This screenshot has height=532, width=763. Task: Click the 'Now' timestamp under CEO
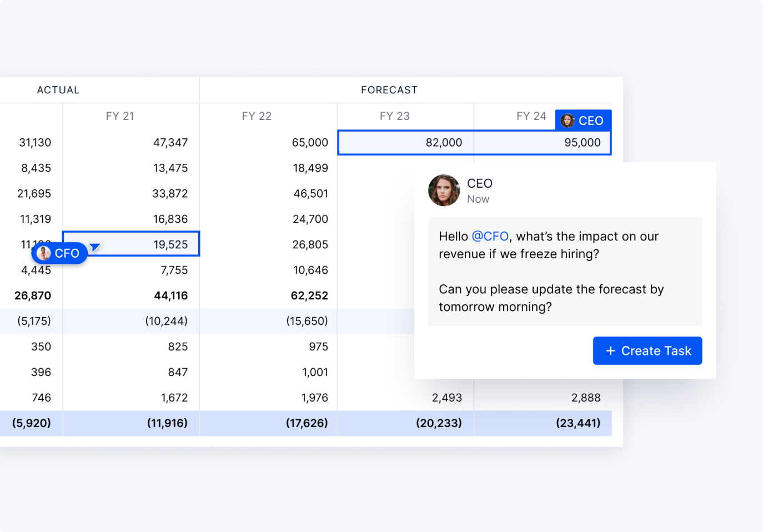(x=478, y=199)
